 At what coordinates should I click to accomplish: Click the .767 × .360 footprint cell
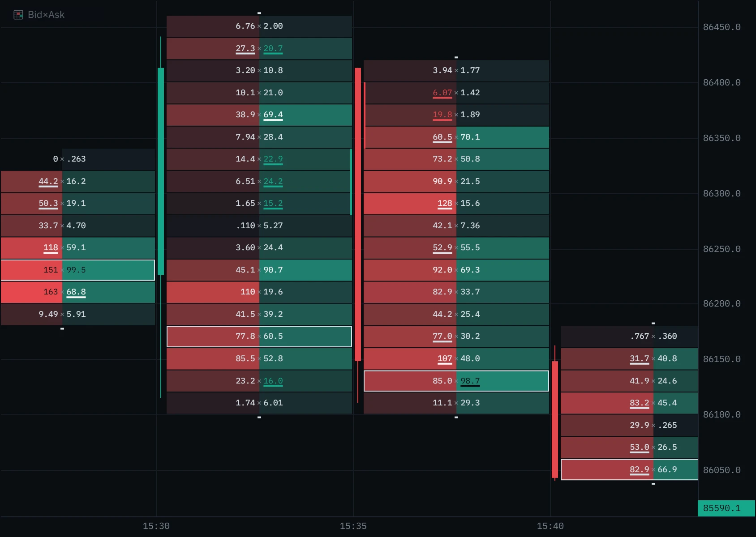pyautogui.click(x=629, y=337)
